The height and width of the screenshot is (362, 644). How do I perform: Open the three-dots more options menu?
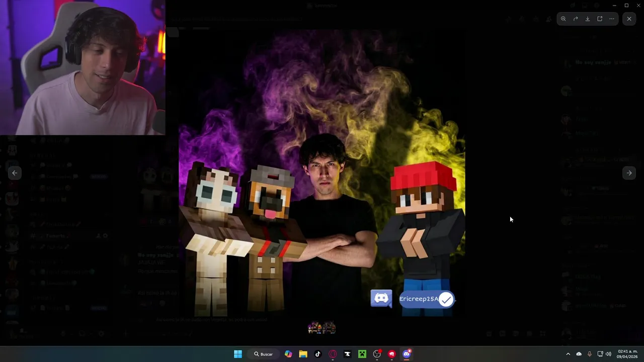(612, 19)
